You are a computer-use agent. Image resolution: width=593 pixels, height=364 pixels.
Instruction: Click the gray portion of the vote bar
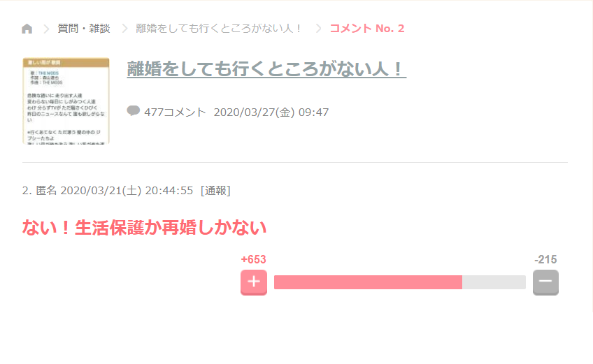tap(494, 282)
